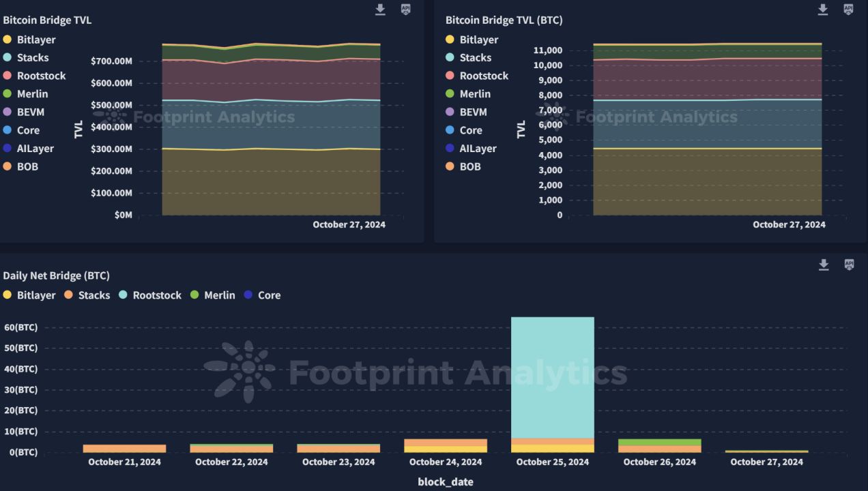The image size is (868, 491).
Task: Download the Bitcoin Bridge TVL (BTC) chart
Action: coord(823,10)
